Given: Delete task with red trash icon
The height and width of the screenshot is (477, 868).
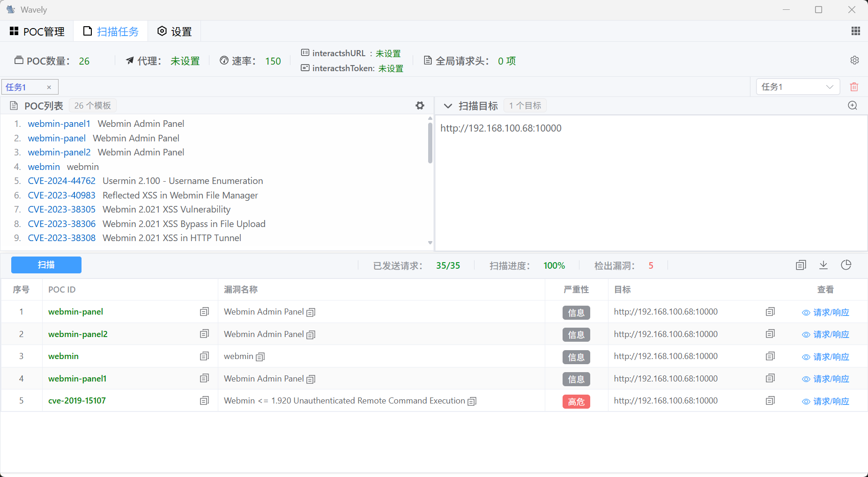Looking at the screenshot, I should pyautogui.click(x=854, y=87).
